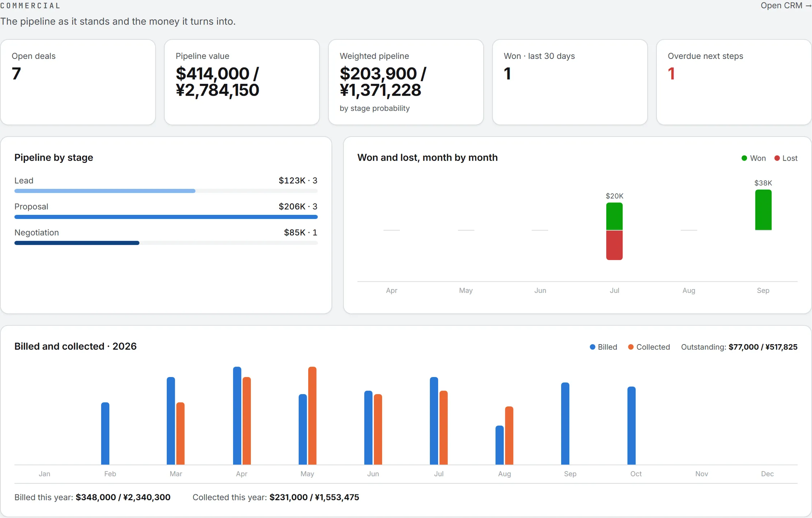
Task: Click the Jun collected orange bar
Action: point(378,429)
